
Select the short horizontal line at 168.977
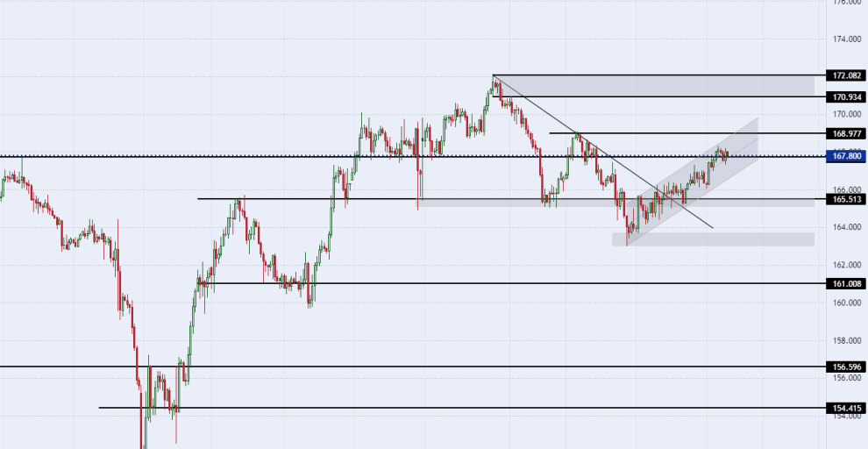687,133
